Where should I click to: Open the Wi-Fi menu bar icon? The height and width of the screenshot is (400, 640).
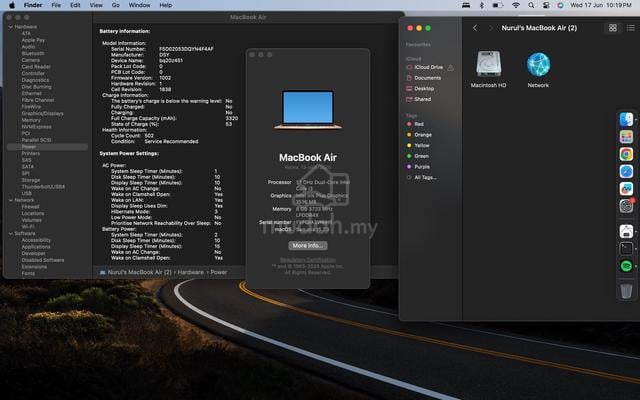516,5
